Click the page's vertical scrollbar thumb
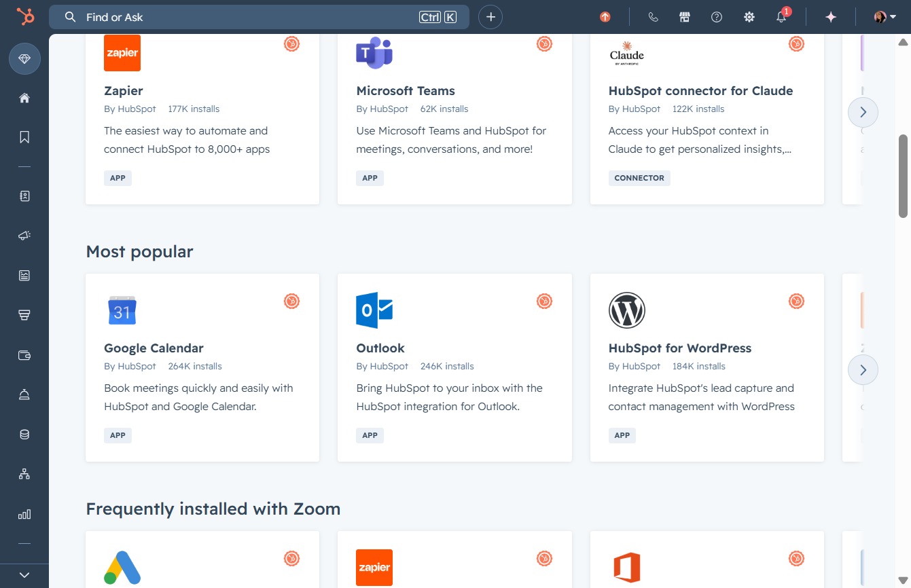Viewport: 911px width, 588px height. click(903, 176)
